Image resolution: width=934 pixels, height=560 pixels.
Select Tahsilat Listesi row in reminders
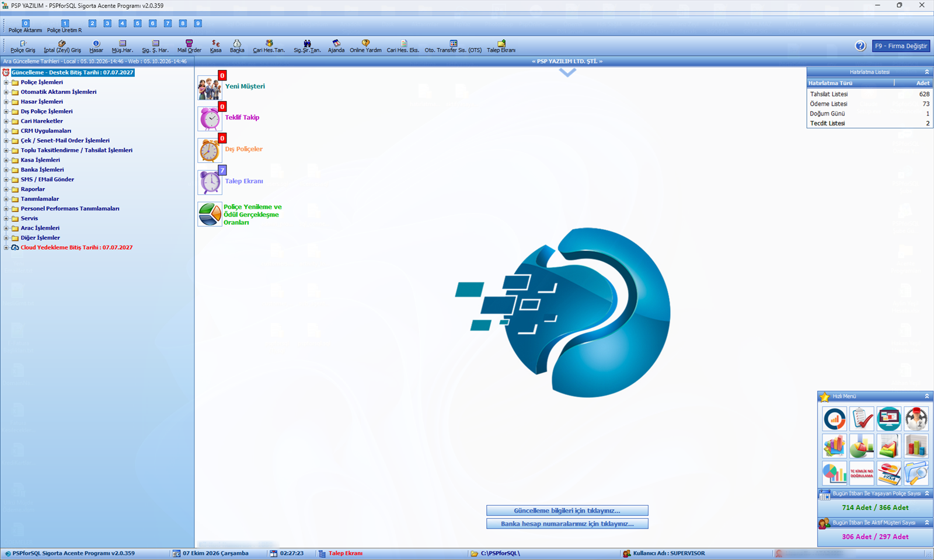coord(869,94)
